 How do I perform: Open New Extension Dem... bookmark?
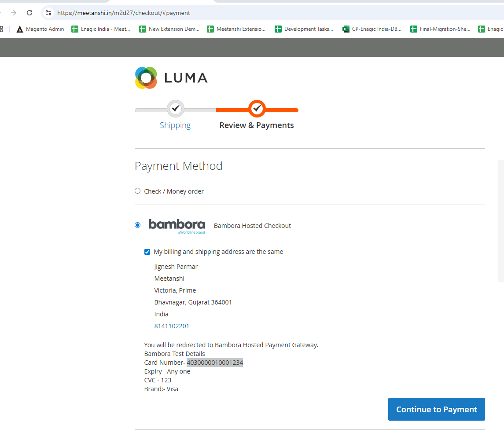pyautogui.click(x=169, y=29)
